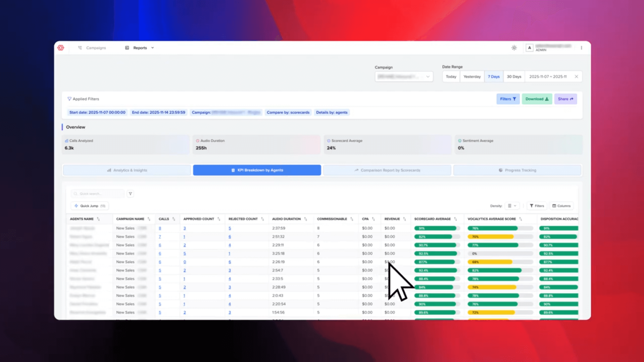Switch to Analytics & Insights tab
The width and height of the screenshot is (644, 362).
(127, 170)
